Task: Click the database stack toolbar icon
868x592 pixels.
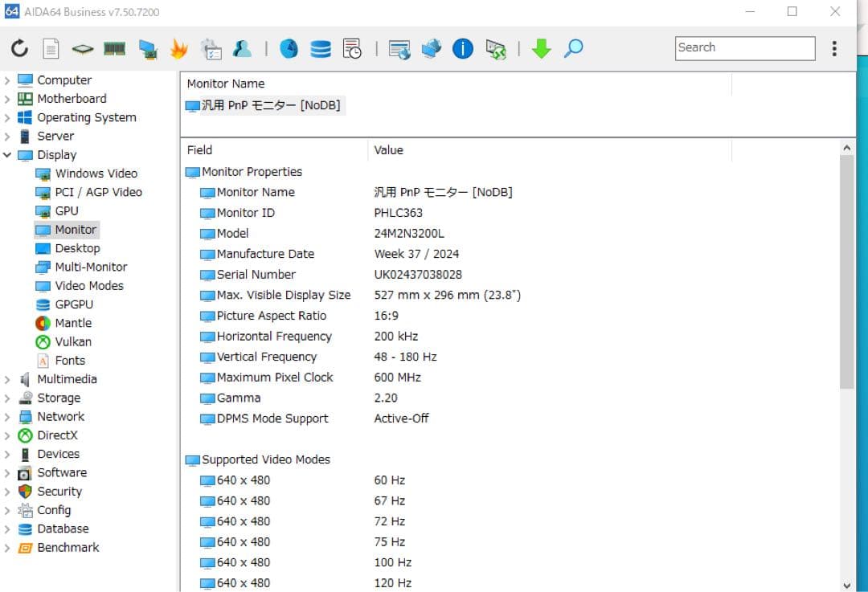Action: pyautogui.click(x=321, y=48)
